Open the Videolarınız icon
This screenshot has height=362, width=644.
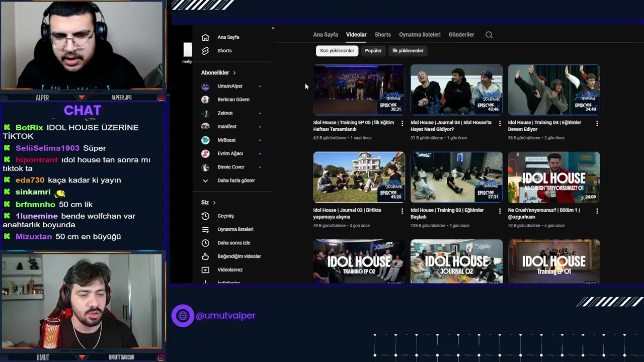click(x=205, y=270)
